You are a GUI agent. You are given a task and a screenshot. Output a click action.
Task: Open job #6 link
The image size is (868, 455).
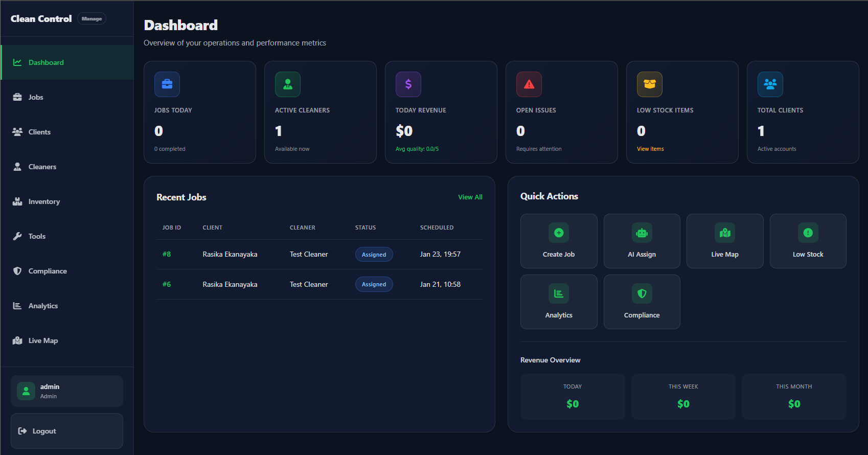pos(167,284)
